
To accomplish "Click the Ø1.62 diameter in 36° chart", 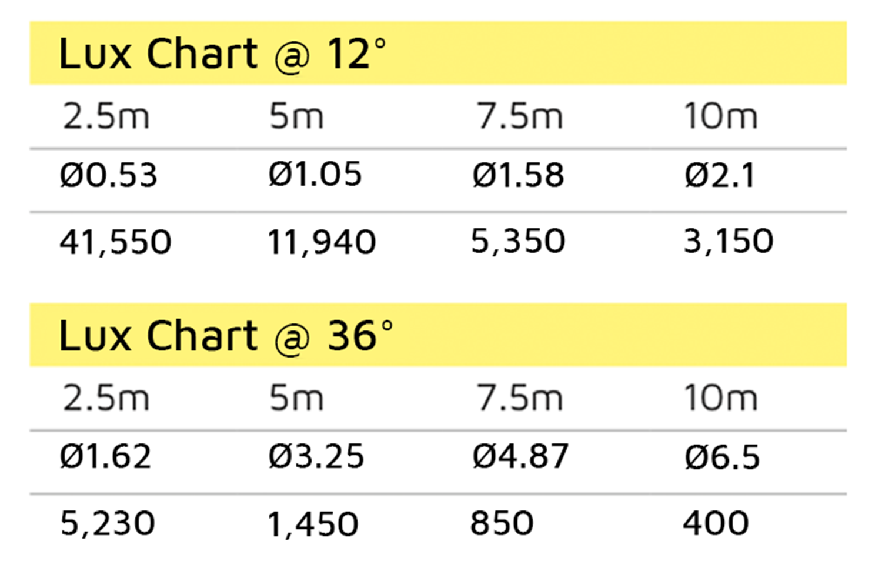I will point(106,457).
